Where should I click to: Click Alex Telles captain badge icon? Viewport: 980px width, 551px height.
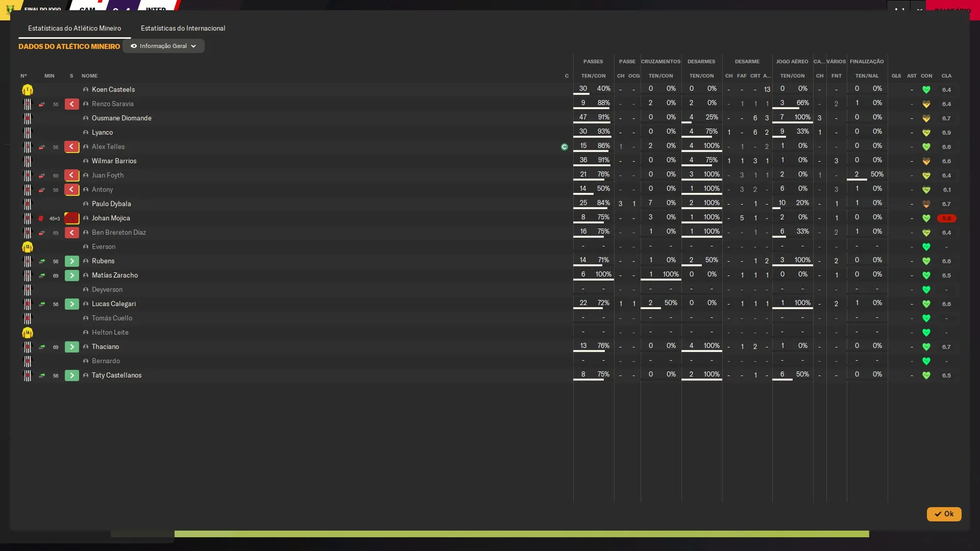pyautogui.click(x=564, y=147)
